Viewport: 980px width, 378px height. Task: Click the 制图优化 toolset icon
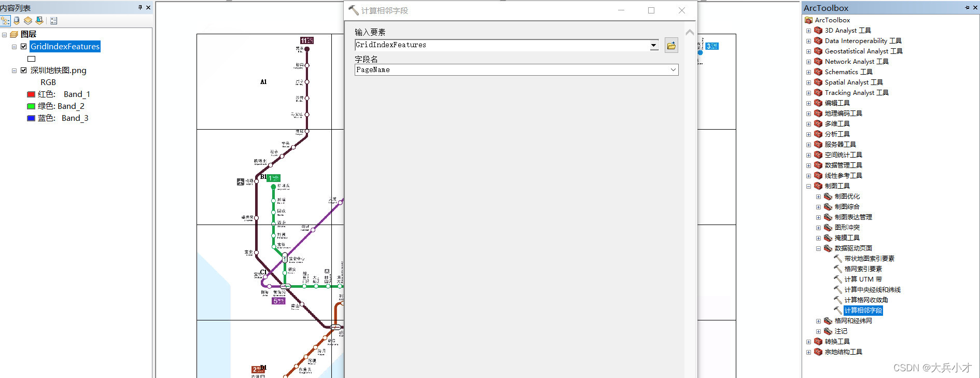pyautogui.click(x=828, y=197)
